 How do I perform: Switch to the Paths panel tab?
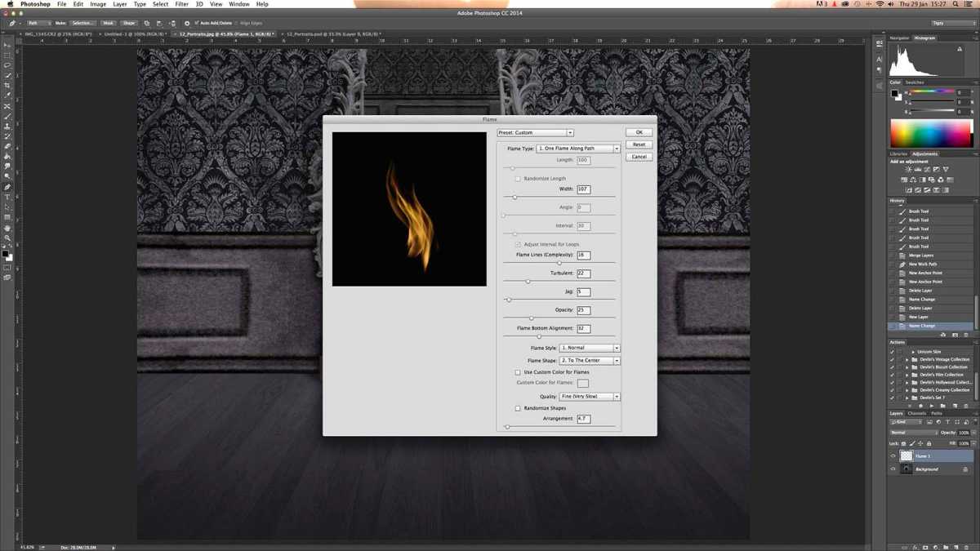tap(937, 413)
